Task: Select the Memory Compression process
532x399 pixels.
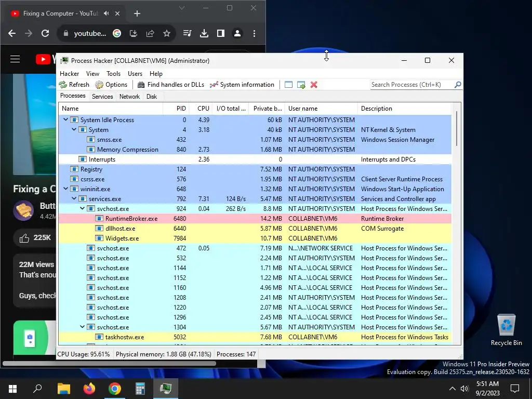Action: tap(255, 149)
